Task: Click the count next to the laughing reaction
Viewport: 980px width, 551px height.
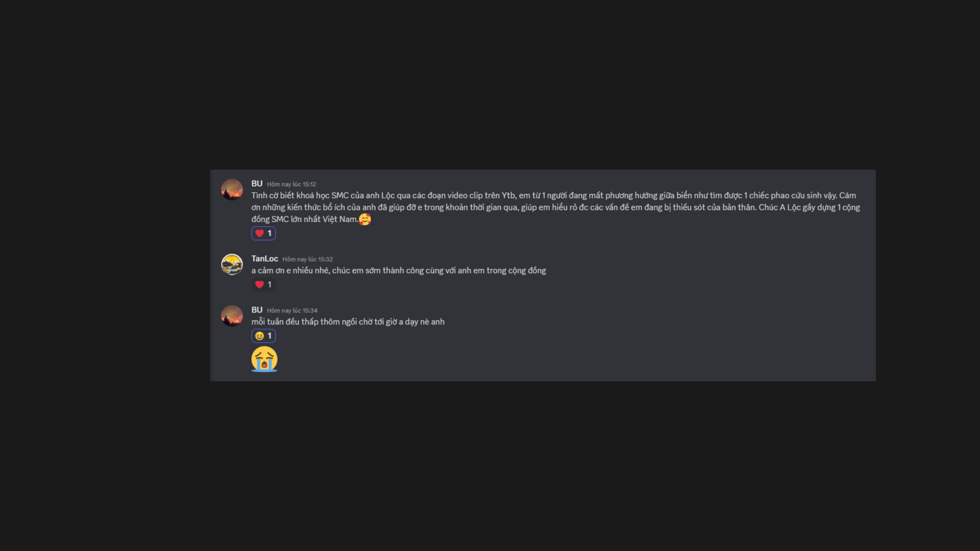Action: click(x=269, y=336)
